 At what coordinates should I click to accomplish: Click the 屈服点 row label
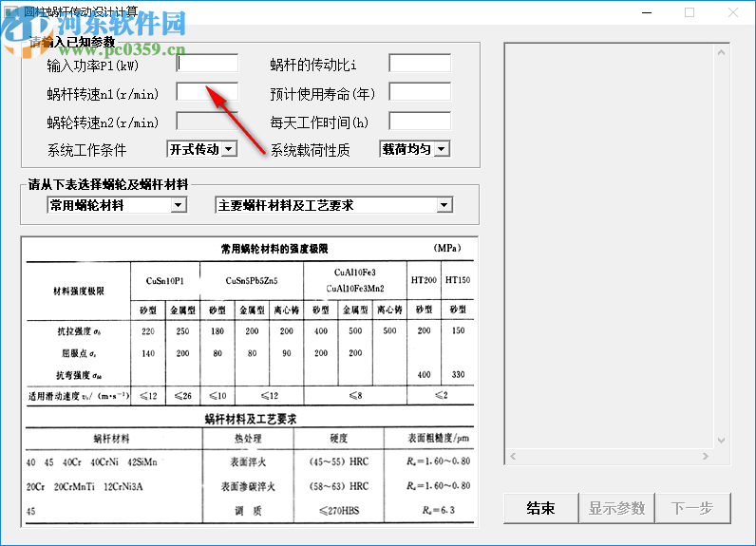[x=79, y=353]
